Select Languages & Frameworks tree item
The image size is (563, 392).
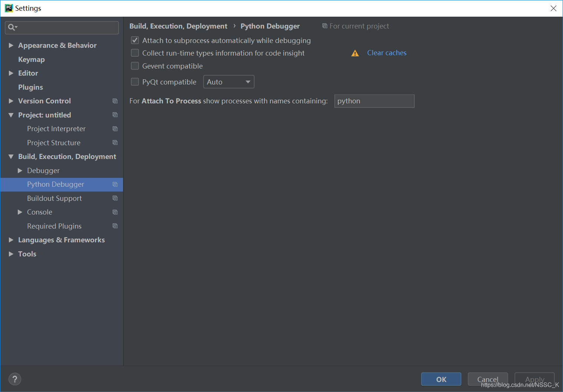62,240
